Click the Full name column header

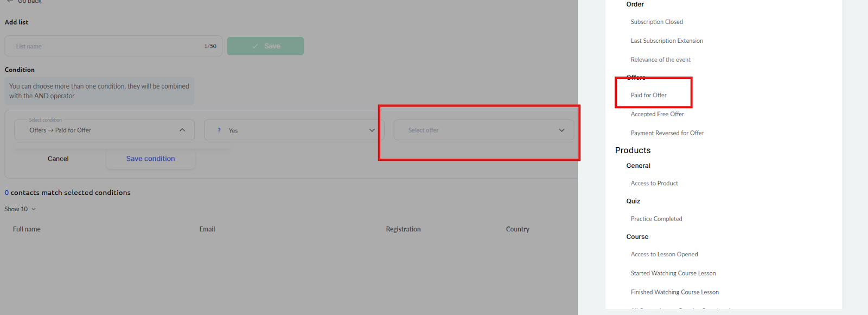coord(27,229)
